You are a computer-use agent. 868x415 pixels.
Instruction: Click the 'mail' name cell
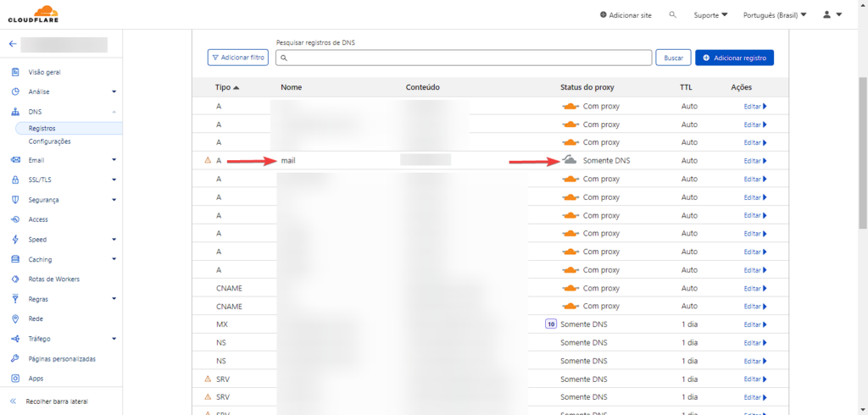click(288, 160)
